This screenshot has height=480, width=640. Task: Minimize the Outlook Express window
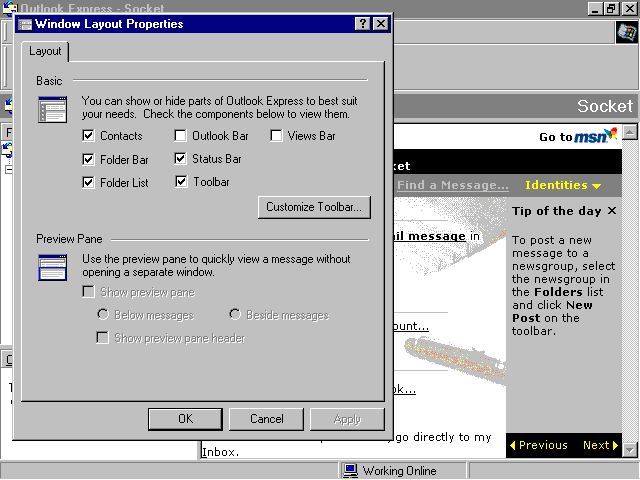tap(595, 8)
